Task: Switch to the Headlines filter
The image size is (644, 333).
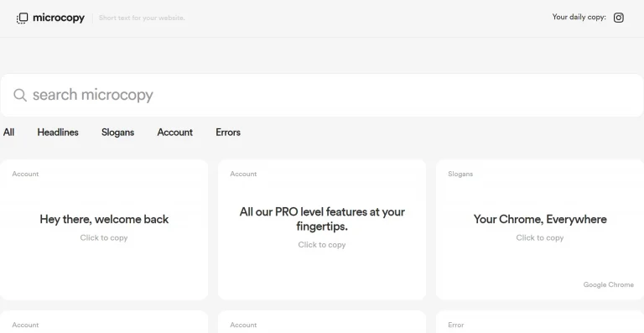Action: point(58,133)
